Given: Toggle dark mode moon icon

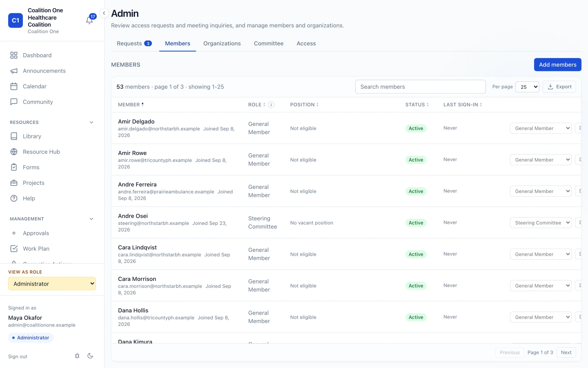Looking at the screenshot, I should click(x=90, y=356).
